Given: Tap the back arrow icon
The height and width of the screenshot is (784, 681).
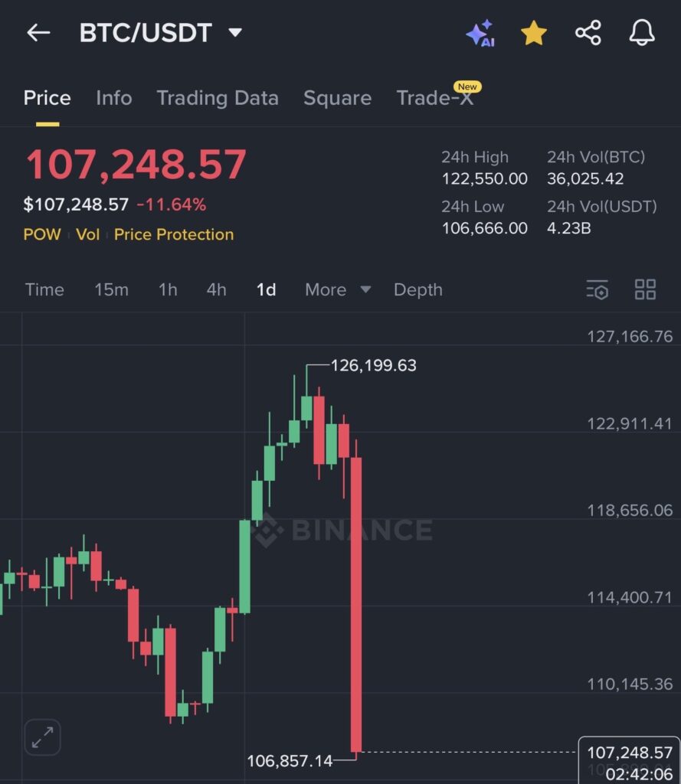Looking at the screenshot, I should tap(38, 33).
